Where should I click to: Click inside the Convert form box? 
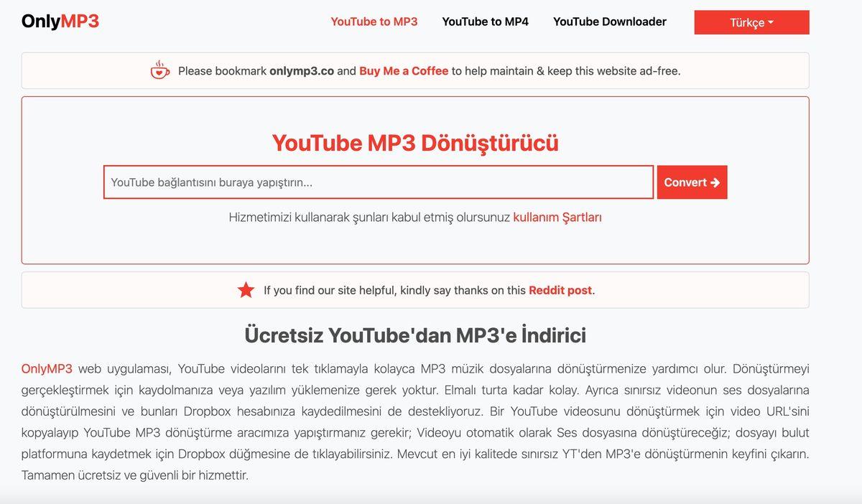tap(417, 244)
